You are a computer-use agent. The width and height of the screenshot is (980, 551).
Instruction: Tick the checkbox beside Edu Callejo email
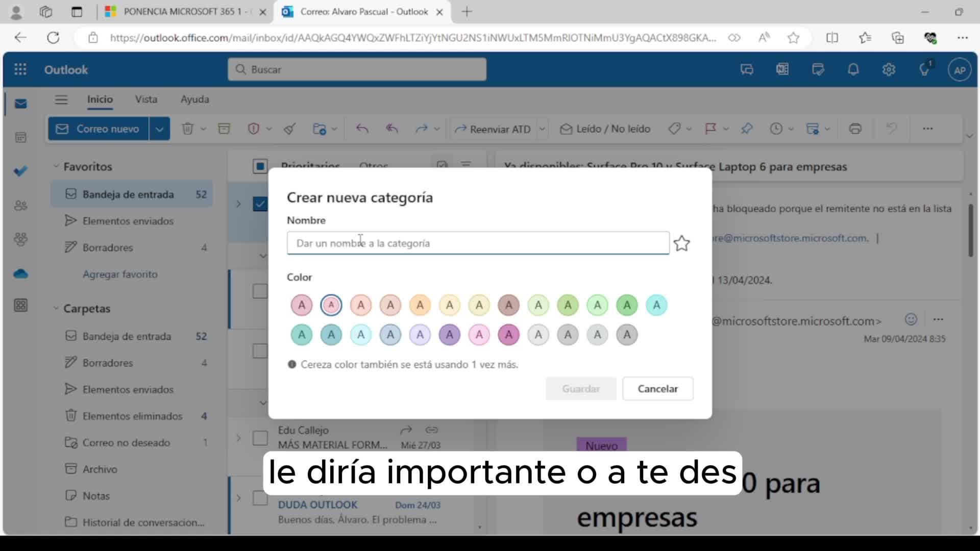click(260, 438)
